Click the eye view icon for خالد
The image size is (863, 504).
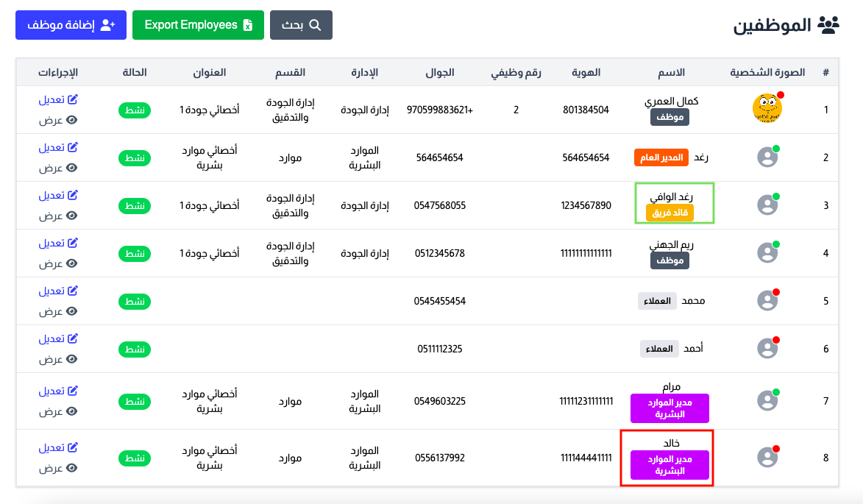click(x=72, y=468)
